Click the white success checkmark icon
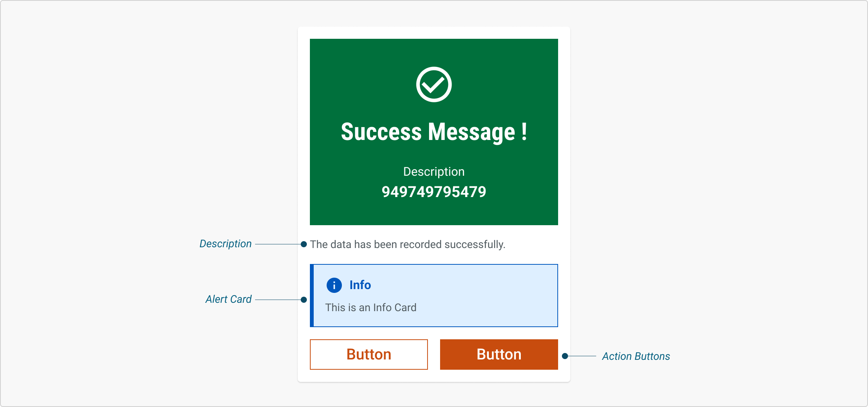The image size is (868, 407). tap(434, 84)
